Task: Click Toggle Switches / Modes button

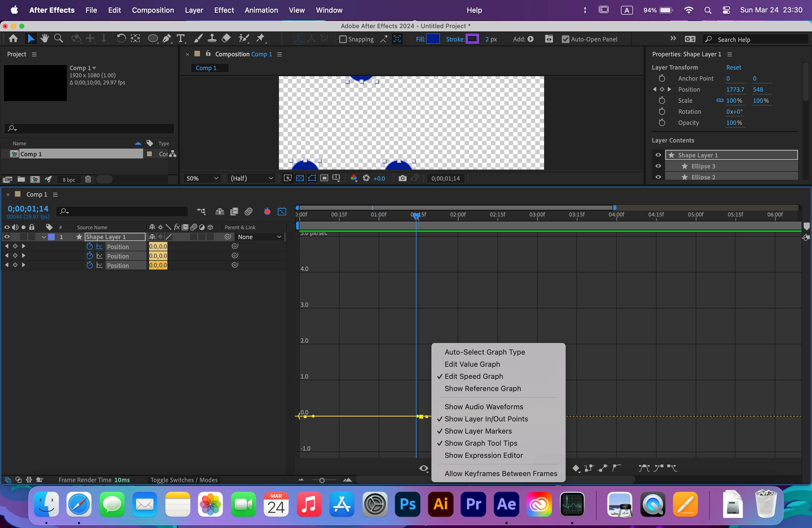Action: click(x=184, y=480)
